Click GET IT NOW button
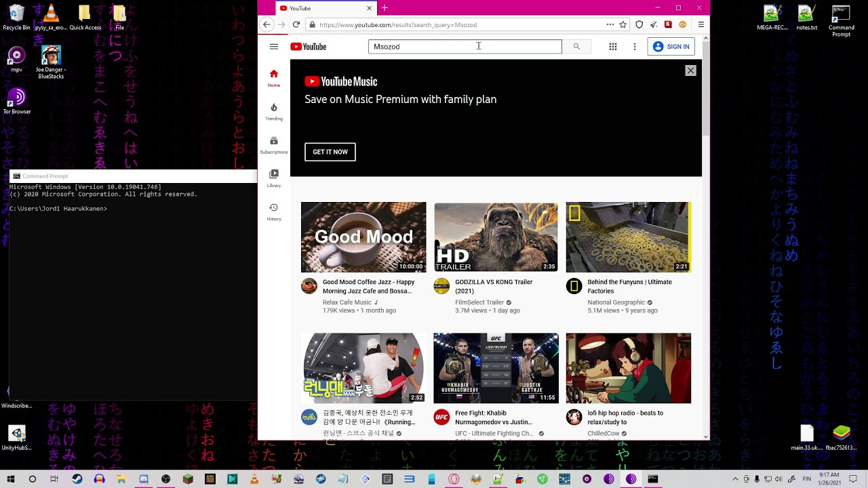This screenshot has height=488, width=868. pos(330,152)
